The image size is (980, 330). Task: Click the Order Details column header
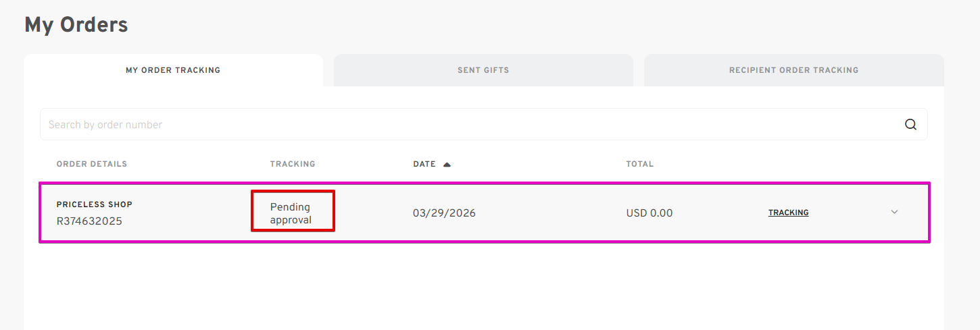pyautogui.click(x=92, y=164)
